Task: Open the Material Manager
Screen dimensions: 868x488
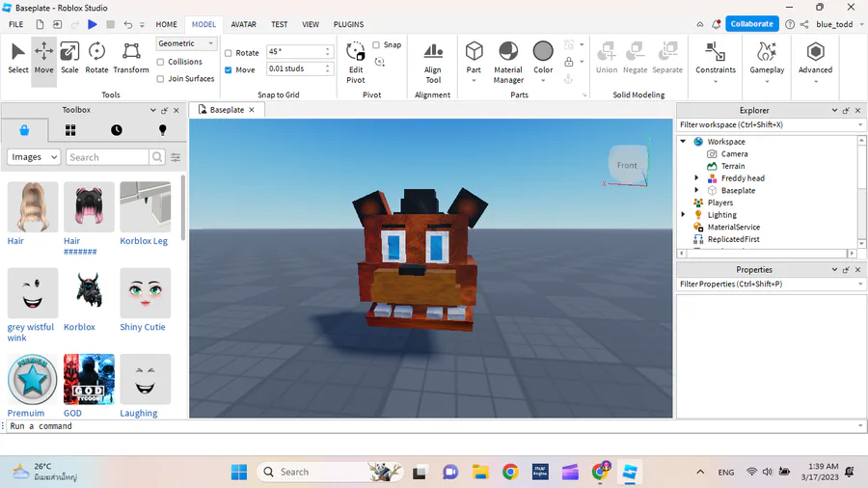Action: coord(508,63)
